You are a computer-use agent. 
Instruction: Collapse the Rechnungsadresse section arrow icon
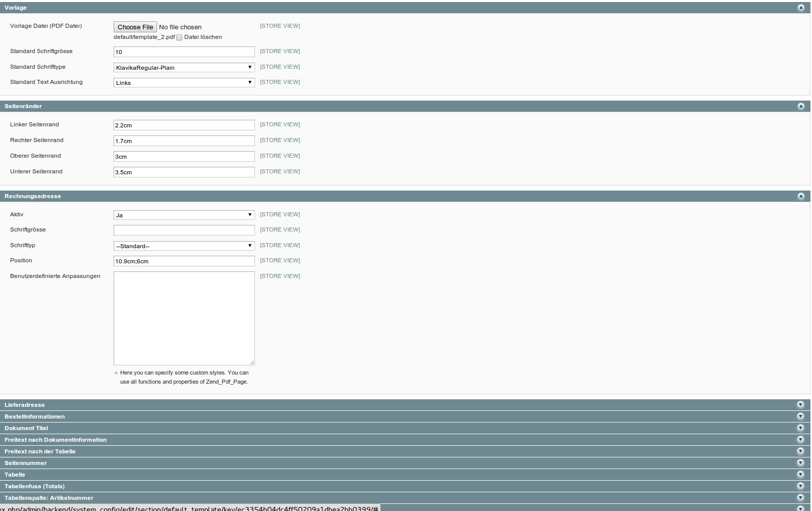(800, 196)
